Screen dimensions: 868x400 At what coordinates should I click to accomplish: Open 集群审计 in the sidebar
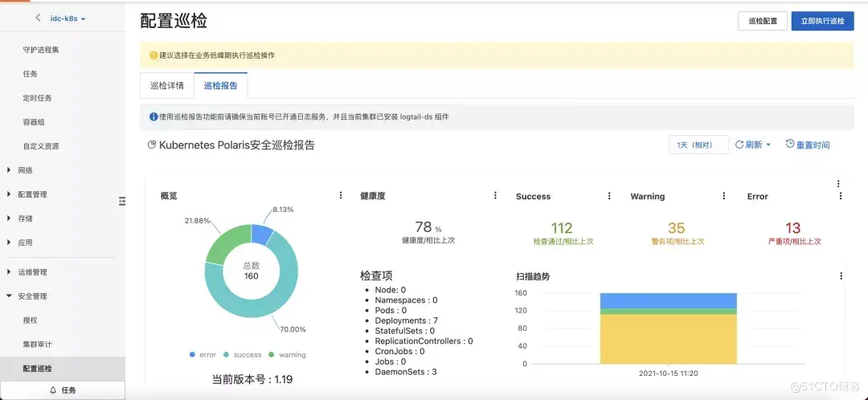[x=37, y=344]
